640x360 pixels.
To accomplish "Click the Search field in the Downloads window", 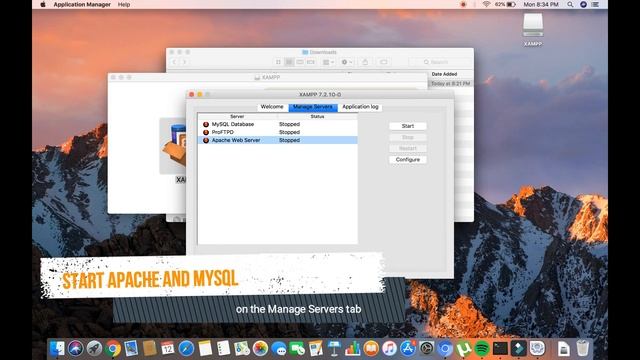I will tap(439, 62).
